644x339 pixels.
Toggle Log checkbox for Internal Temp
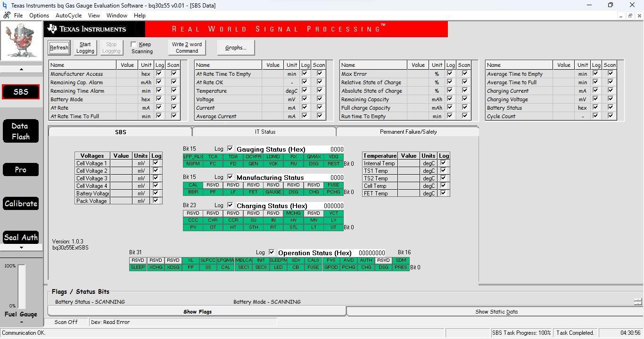coord(443,163)
